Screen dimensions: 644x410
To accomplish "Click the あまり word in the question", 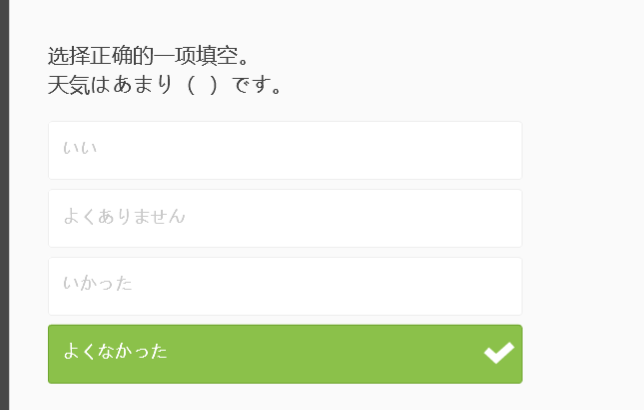I will click(x=143, y=85).
